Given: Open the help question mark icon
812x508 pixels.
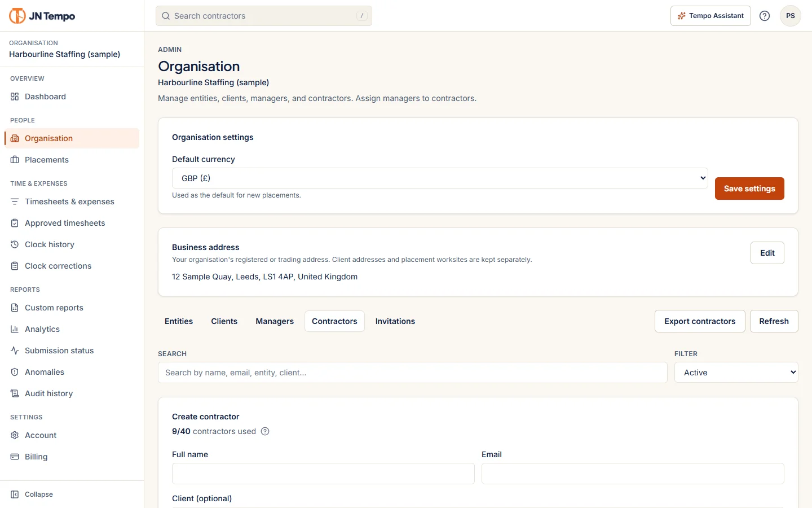Looking at the screenshot, I should 765,16.
